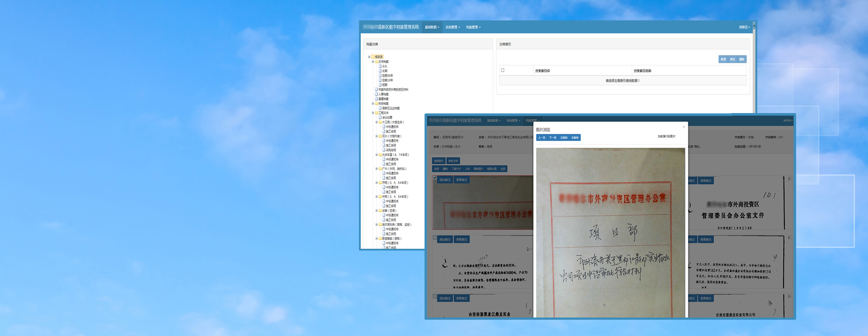This screenshot has height=336, width=868.
Task: Show previous image with 上一张
Action: coord(542,137)
